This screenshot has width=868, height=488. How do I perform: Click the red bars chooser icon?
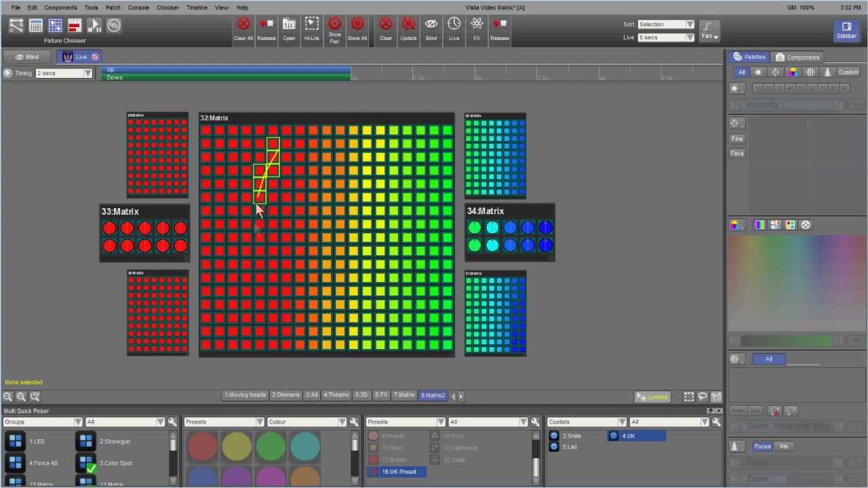pyautogui.click(x=75, y=26)
